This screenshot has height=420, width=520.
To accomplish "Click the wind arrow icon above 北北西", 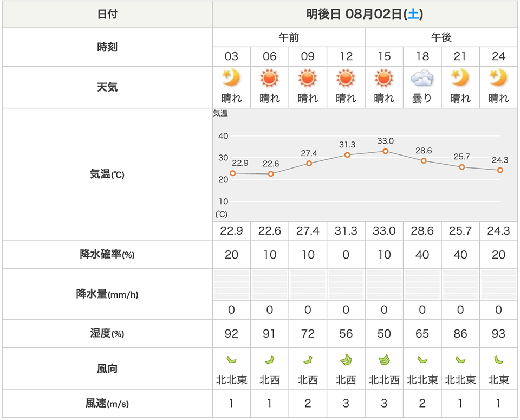I will pyautogui.click(x=384, y=359).
